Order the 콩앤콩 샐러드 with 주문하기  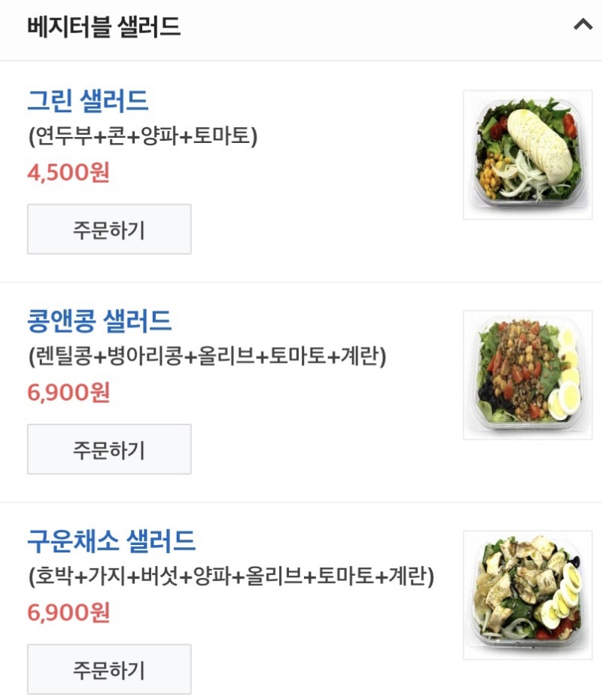pyautogui.click(x=109, y=449)
